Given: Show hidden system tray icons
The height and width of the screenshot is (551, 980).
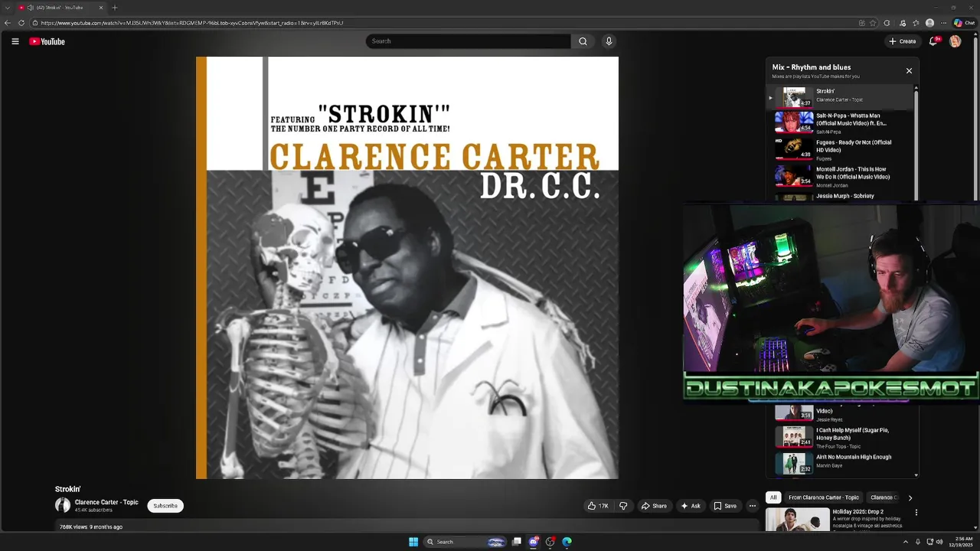Looking at the screenshot, I should (906, 542).
